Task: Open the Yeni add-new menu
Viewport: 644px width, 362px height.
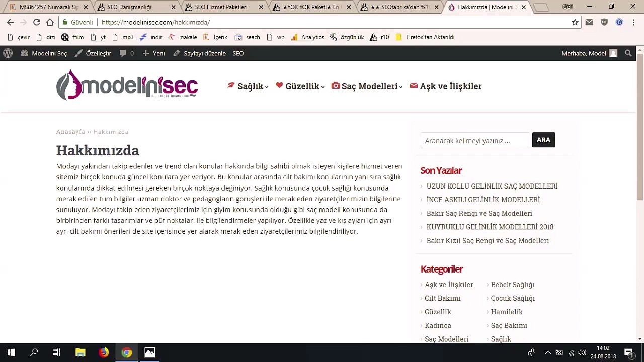Action: coord(153,53)
